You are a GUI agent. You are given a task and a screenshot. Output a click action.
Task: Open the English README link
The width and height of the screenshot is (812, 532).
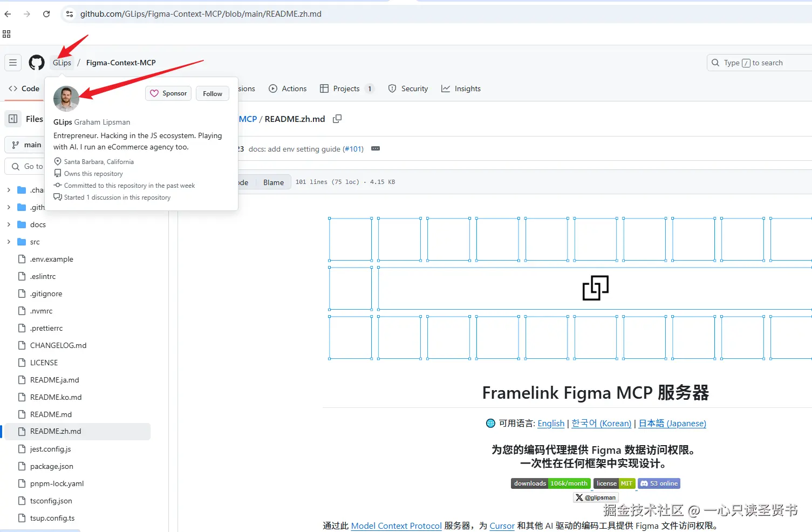coord(551,424)
